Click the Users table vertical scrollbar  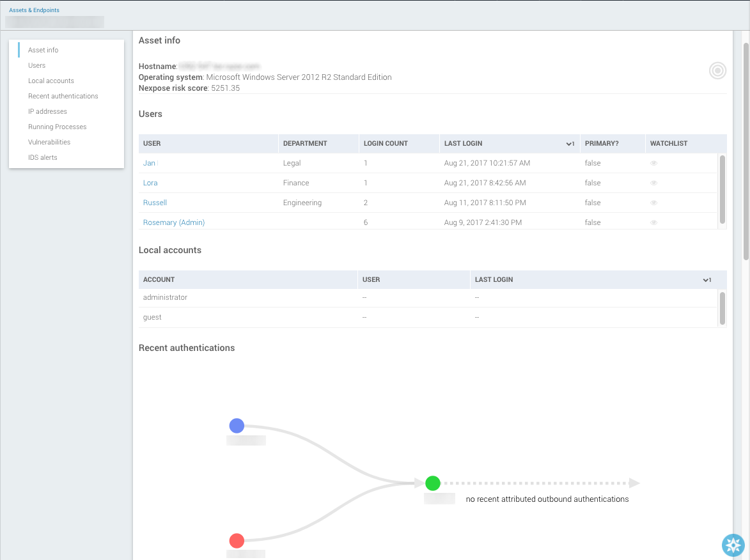(x=723, y=189)
